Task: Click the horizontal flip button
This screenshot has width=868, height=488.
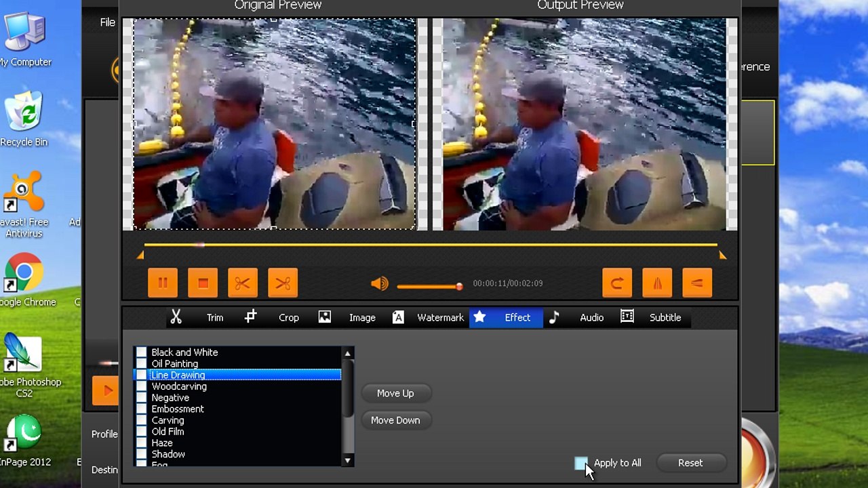Action: tap(657, 283)
